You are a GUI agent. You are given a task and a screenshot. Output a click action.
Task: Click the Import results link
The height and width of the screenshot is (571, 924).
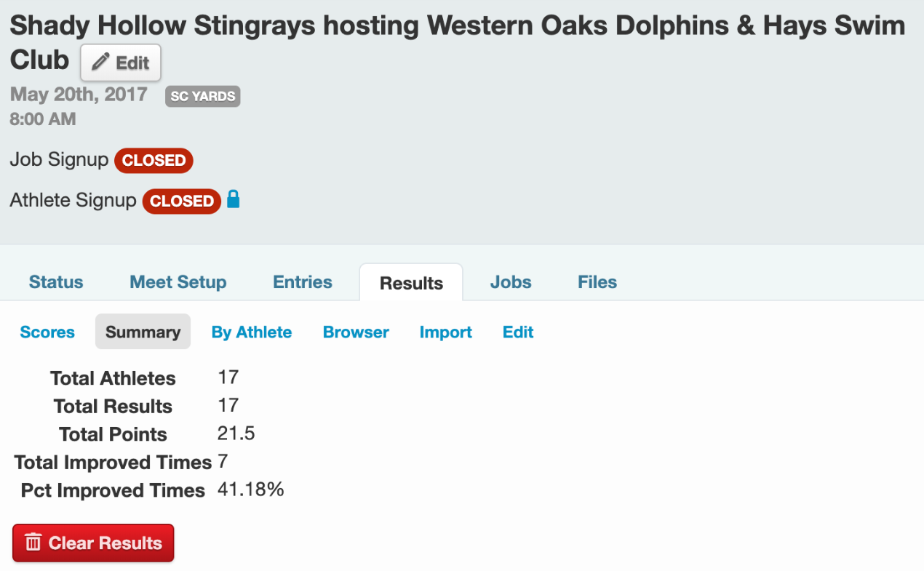coord(446,332)
